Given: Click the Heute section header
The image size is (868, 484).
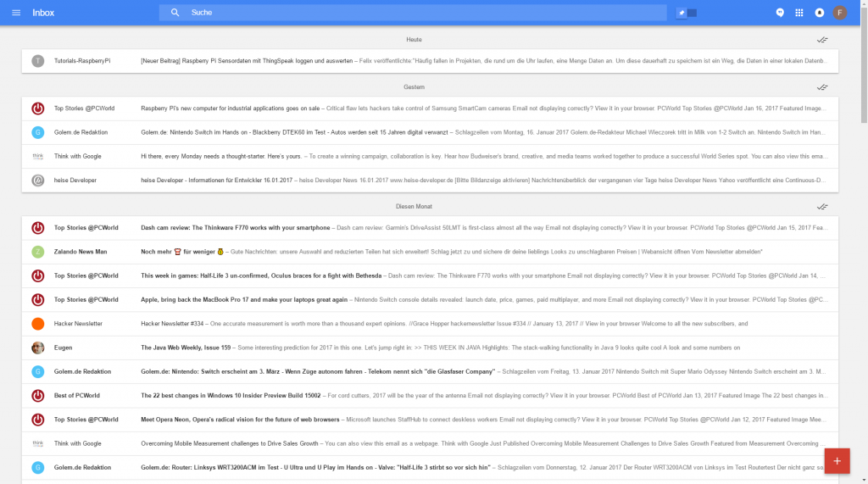Looking at the screenshot, I should pyautogui.click(x=414, y=40).
